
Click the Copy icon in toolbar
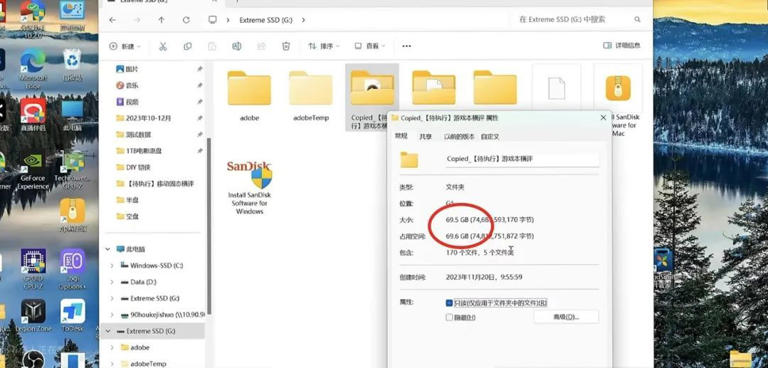(x=188, y=46)
